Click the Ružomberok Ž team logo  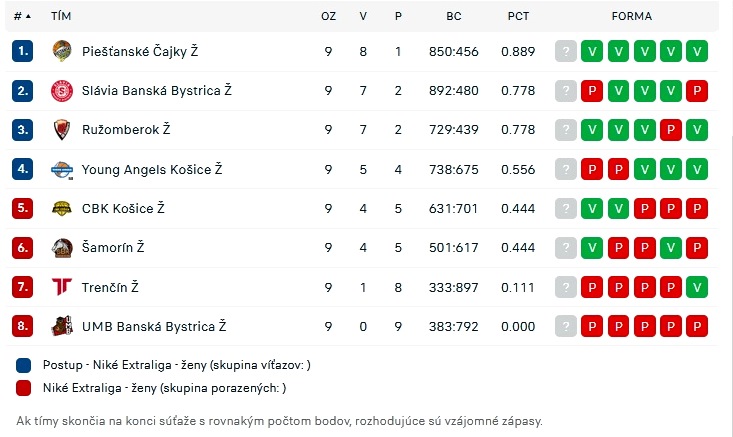pyautogui.click(x=62, y=130)
